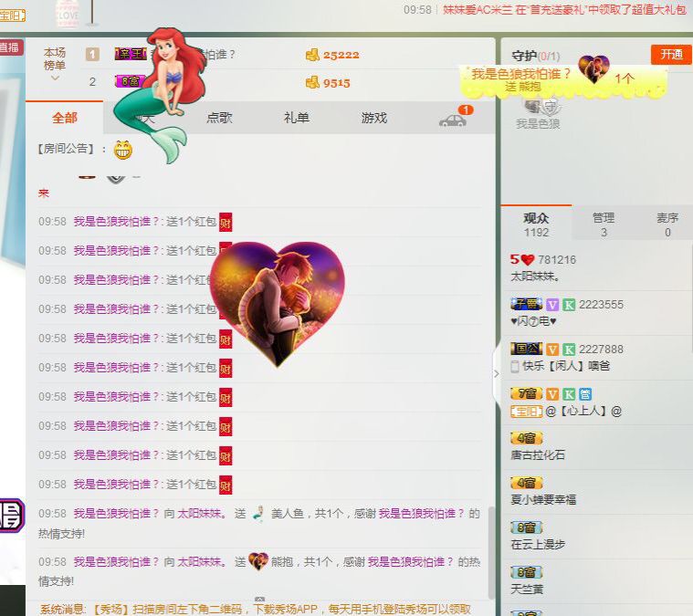Viewport: 693px width, 616px height.
Task: Click the last red envelope icon in chat
Action: point(226,485)
